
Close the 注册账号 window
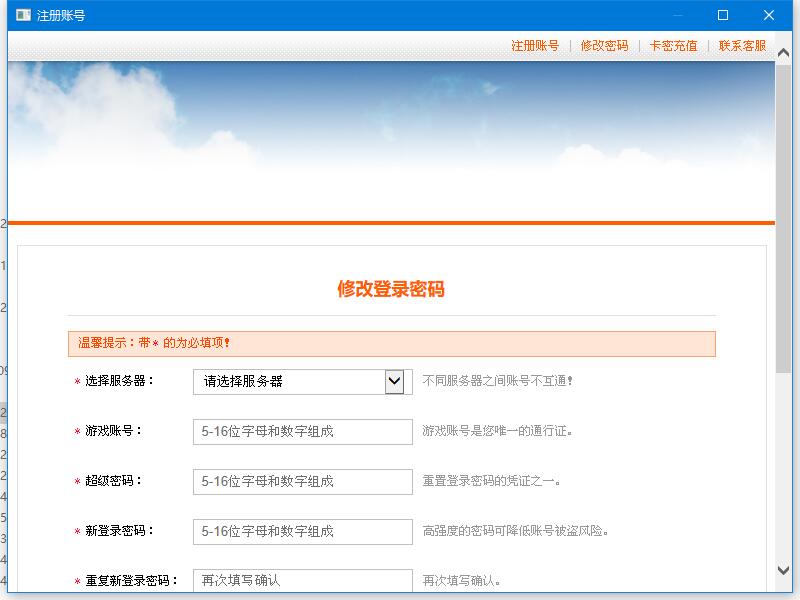[769, 15]
